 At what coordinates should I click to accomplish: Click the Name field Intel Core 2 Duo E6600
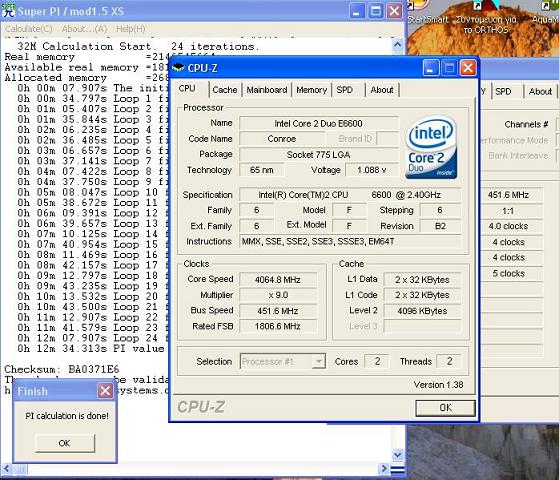point(319,123)
